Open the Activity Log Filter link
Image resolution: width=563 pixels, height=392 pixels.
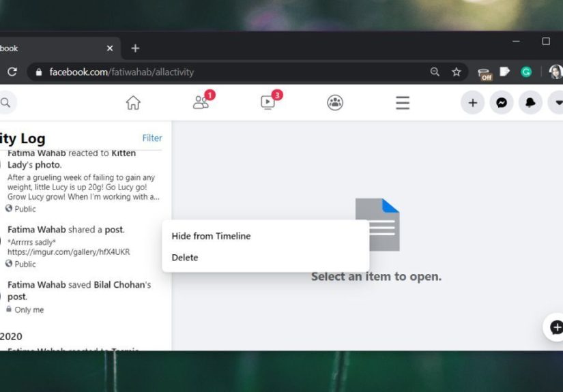(x=152, y=138)
